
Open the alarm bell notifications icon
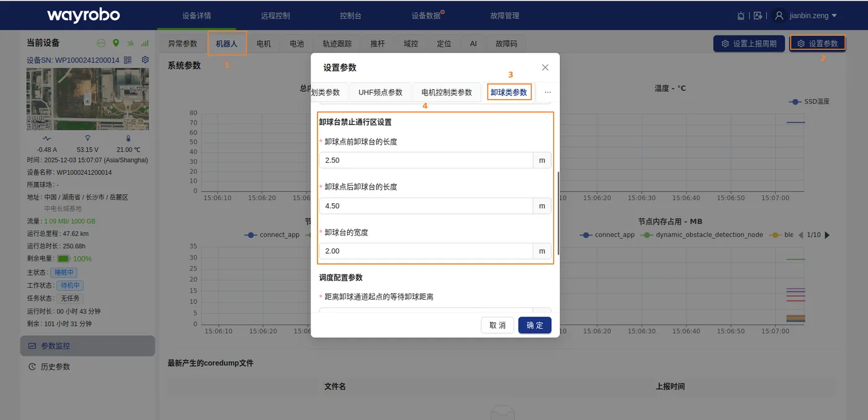[741, 15]
